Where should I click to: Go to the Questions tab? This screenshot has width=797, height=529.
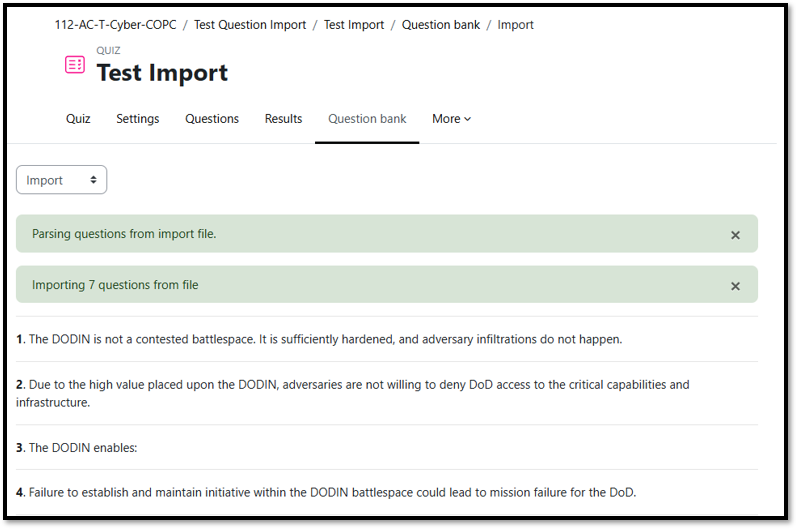[x=212, y=119]
